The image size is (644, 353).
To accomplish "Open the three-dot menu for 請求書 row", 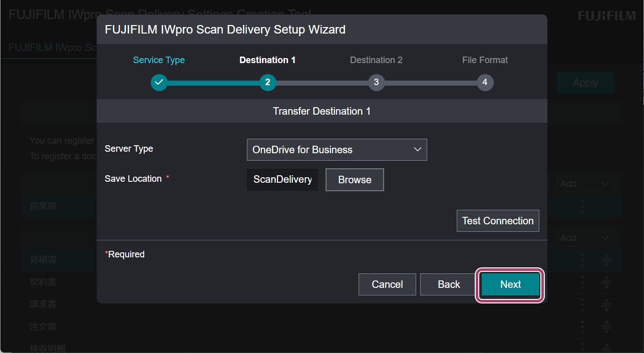I will (x=582, y=304).
